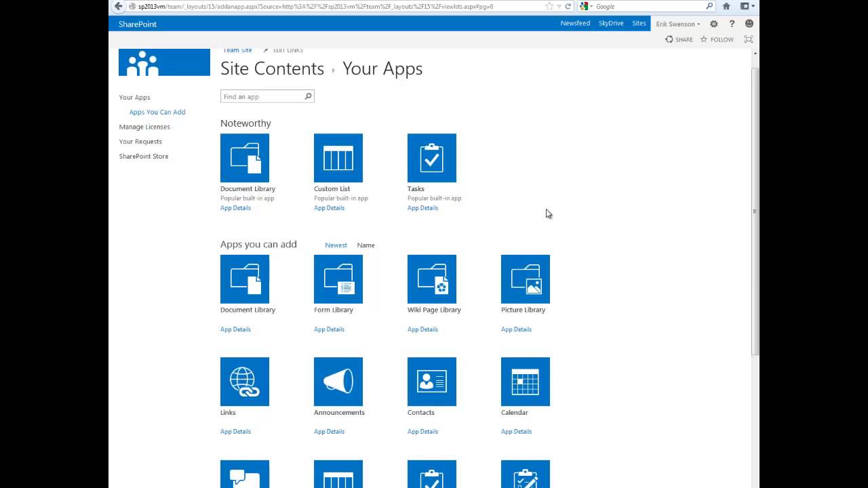Click the SHARE button
Viewport: 868px width, 488px height.
click(679, 39)
